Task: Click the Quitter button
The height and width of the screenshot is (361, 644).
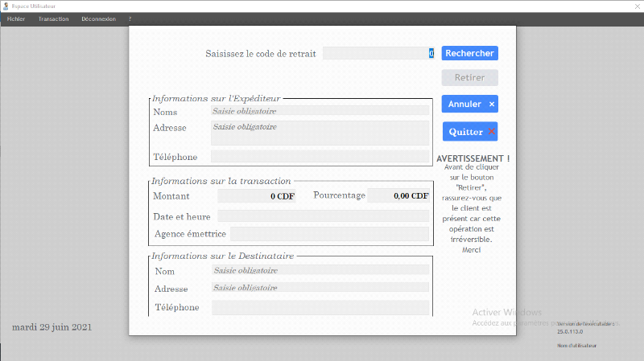Action: (x=469, y=132)
